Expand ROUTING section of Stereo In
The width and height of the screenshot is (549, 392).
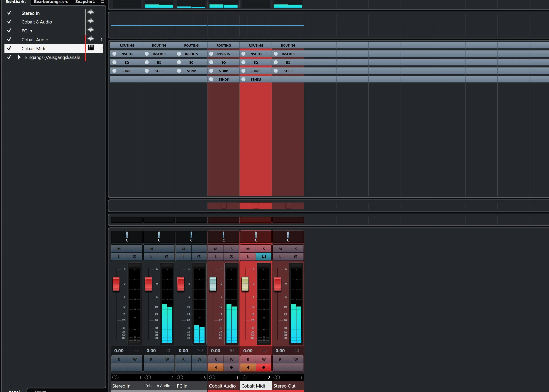point(127,45)
